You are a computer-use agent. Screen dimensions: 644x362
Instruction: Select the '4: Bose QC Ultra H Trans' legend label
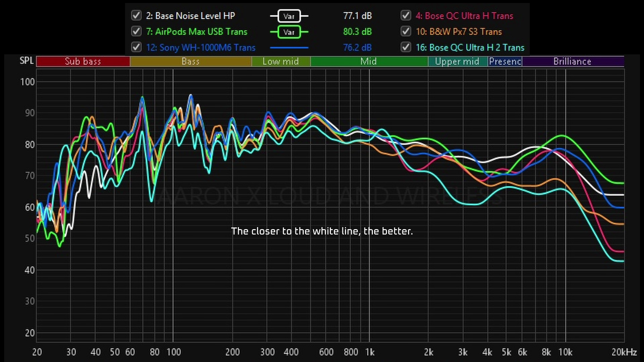[464, 16]
